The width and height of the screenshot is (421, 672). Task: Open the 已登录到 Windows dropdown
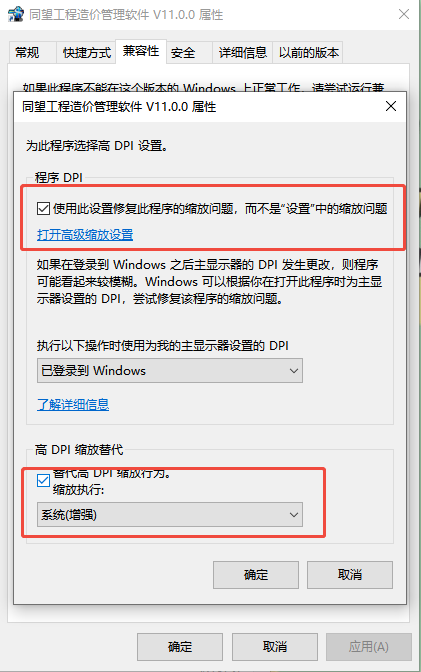pyautogui.click(x=170, y=371)
